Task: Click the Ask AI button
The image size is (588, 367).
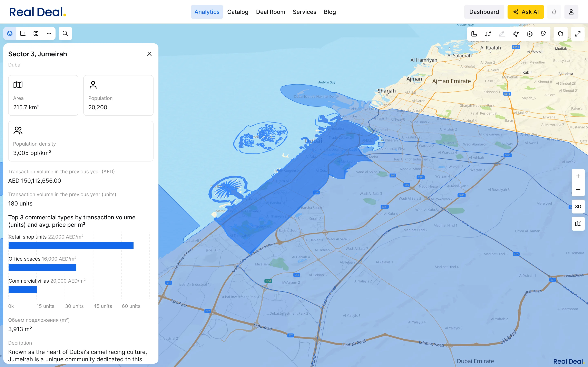Action: (526, 12)
